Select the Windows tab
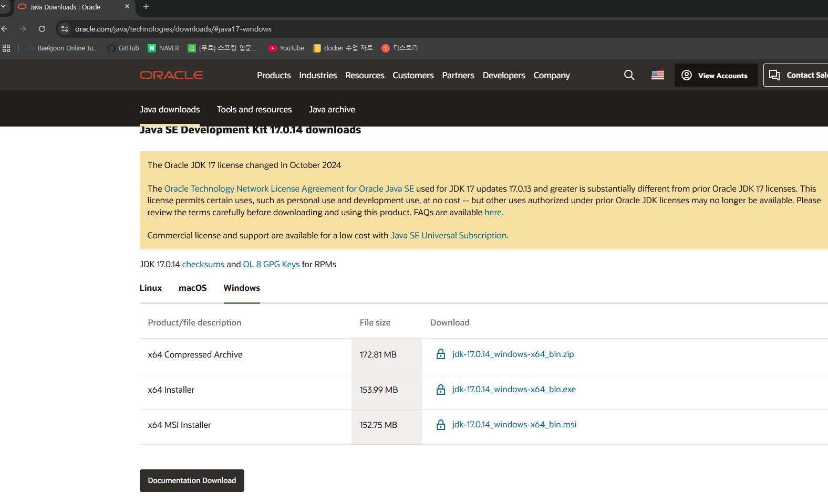828x504 pixels. (242, 288)
